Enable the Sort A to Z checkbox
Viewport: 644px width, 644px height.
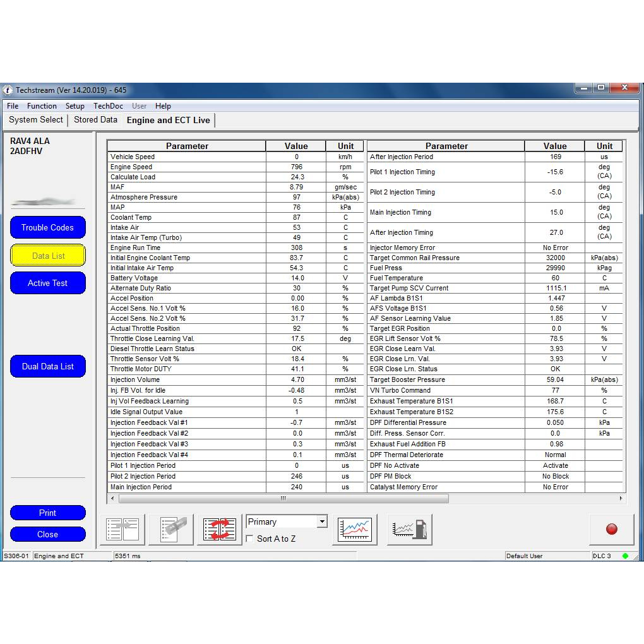coord(250,539)
